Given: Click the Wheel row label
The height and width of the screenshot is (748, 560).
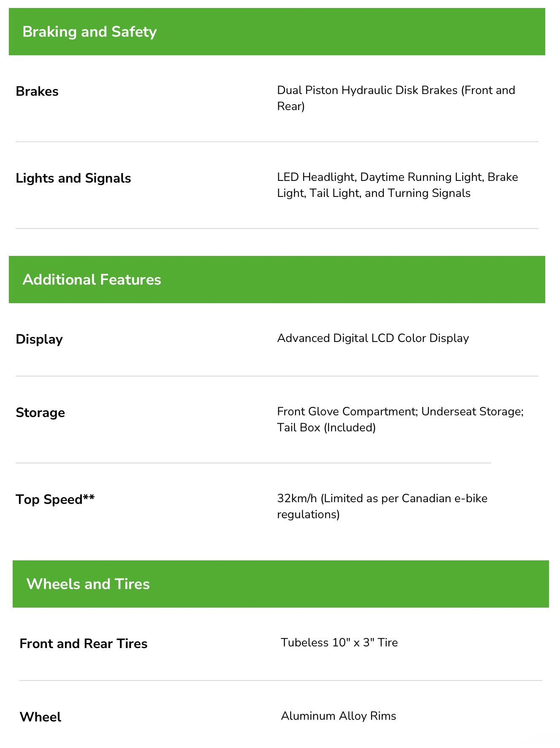Looking at the screenshot, I should [40, 717].
